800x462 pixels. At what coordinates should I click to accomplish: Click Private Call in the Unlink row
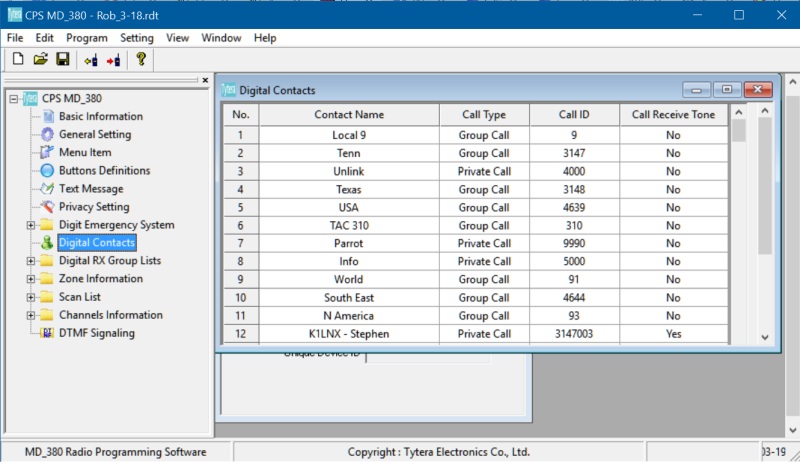tap(484, 171)
